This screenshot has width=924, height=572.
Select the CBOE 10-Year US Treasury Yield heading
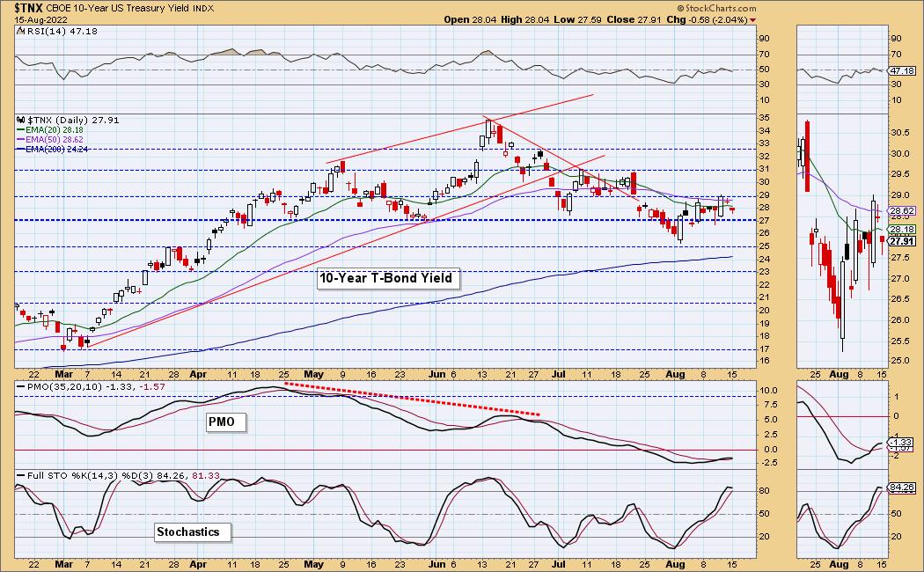pyautogui.click(x=117, y=9)
